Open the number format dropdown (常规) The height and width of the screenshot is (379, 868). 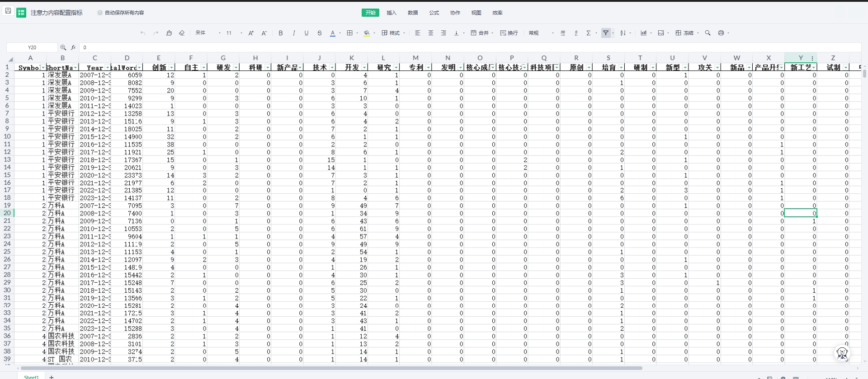[x=541, y=33]
